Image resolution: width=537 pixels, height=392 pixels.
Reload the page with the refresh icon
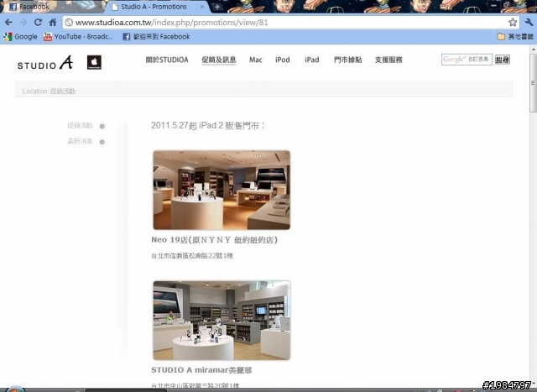38,23
